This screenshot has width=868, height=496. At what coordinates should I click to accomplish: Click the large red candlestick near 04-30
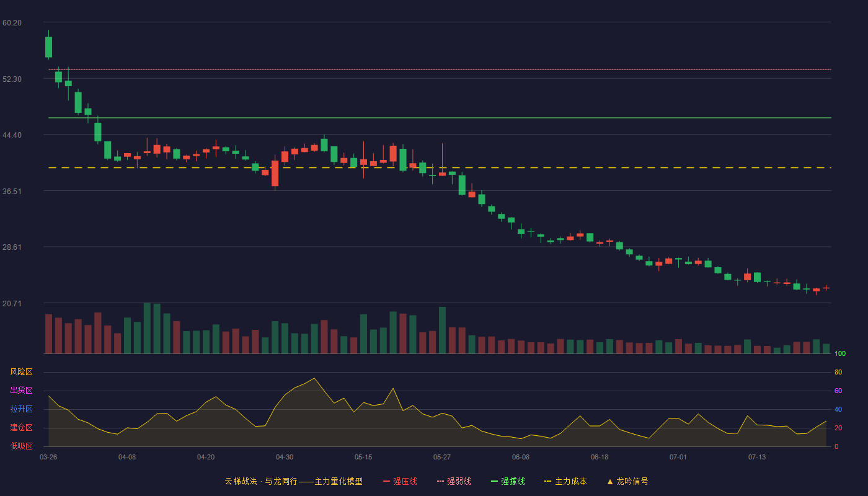(275, 173)
